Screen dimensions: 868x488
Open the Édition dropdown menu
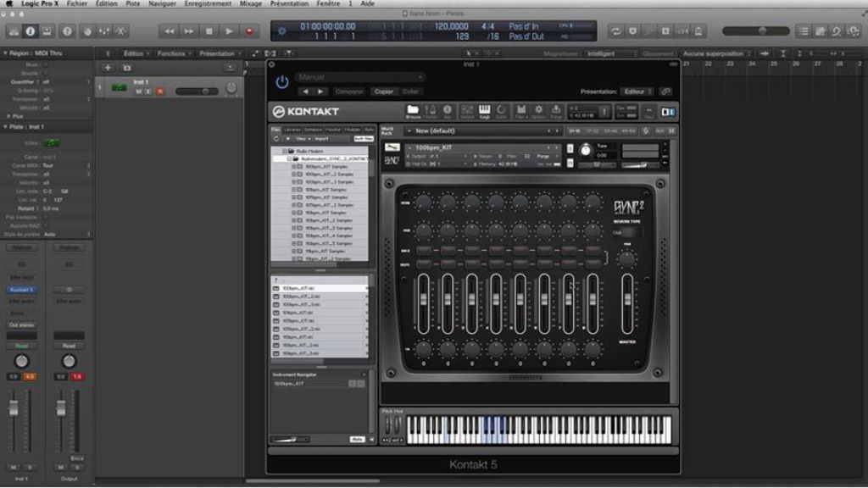point(136,53)
